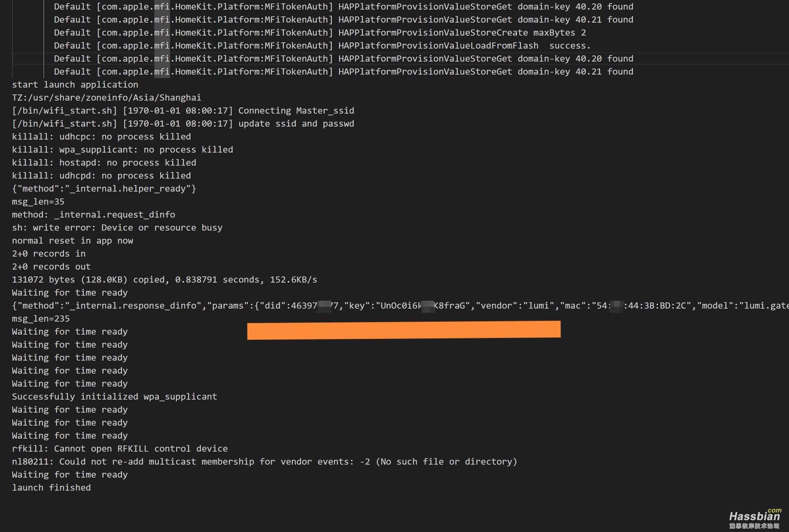The image size is (789, 532).
Task: Click 'rfkill: Cannot open RFKILL control device'
Action: coord(120,449)
